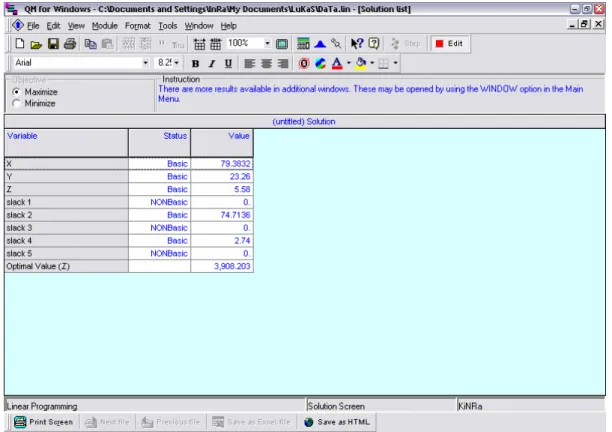Image resolution: width=612 pixels, height=432 pixels.
Task: Open the font size 8.25 dropdown
Action: point(177,63)
